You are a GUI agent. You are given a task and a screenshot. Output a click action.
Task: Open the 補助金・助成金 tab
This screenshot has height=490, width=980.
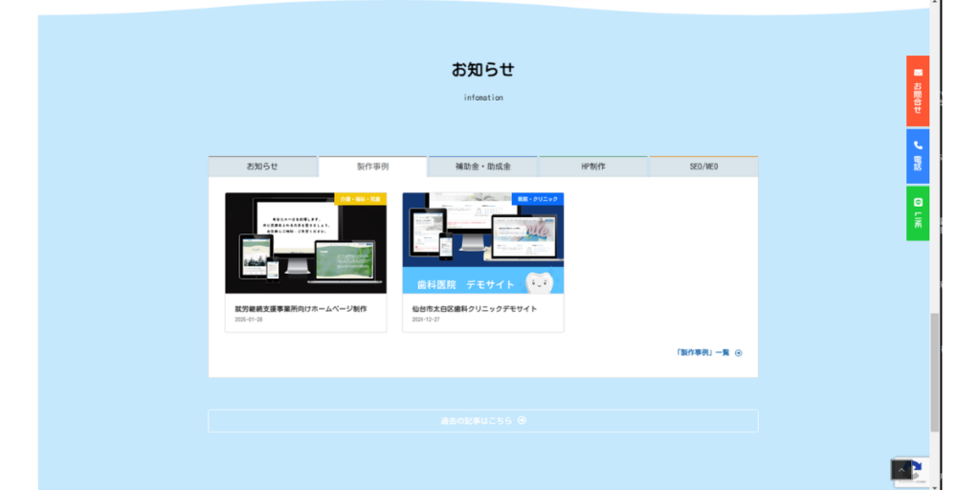coord(482,167)
